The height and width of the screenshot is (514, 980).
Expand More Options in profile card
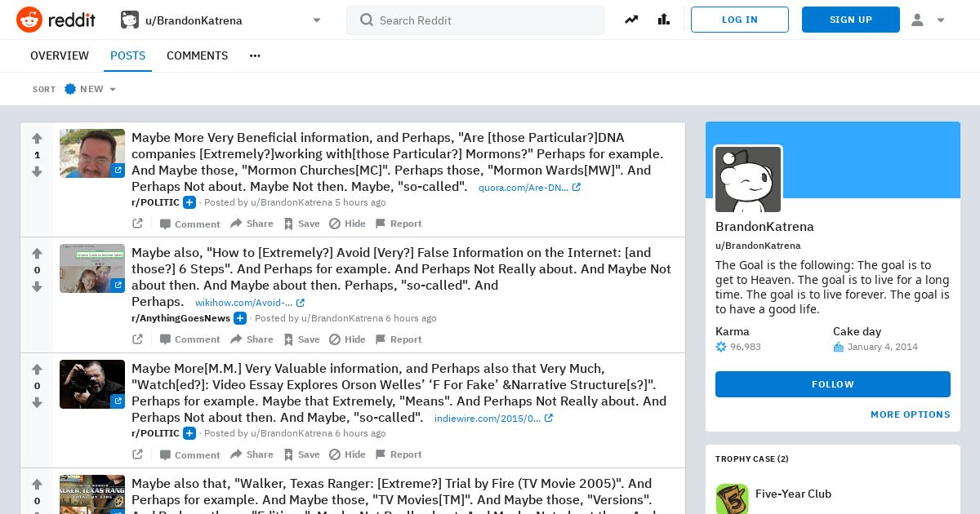click(x=911, y=414)
